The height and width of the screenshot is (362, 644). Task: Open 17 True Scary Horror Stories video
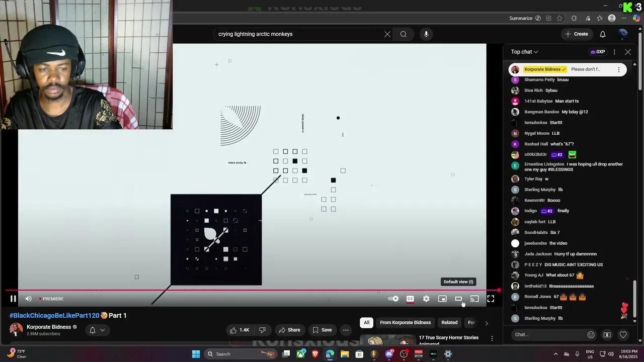[448, 340]
